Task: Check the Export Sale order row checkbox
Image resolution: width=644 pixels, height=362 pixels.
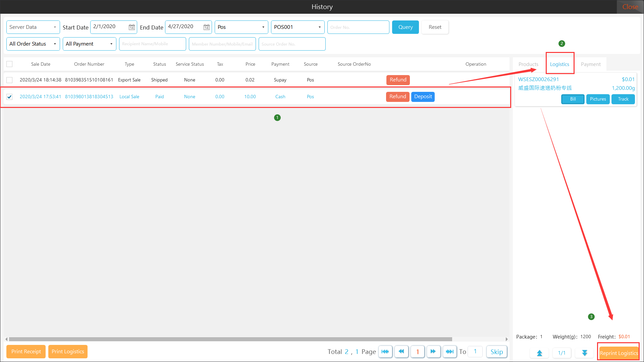Action: [9, 80]
